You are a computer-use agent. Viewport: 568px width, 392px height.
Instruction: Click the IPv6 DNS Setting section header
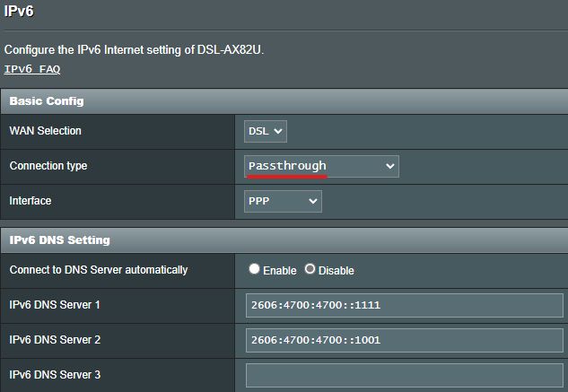(x=59, y=240)
